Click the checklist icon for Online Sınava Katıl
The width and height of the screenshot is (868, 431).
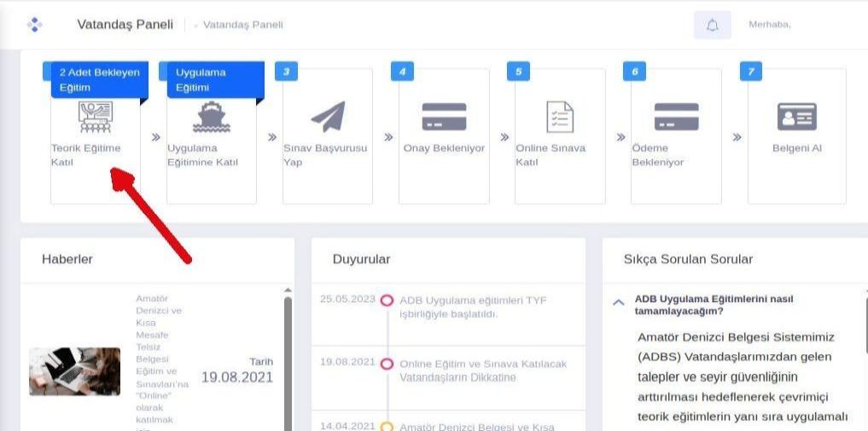pyautogui.click(x=560, y=117)
